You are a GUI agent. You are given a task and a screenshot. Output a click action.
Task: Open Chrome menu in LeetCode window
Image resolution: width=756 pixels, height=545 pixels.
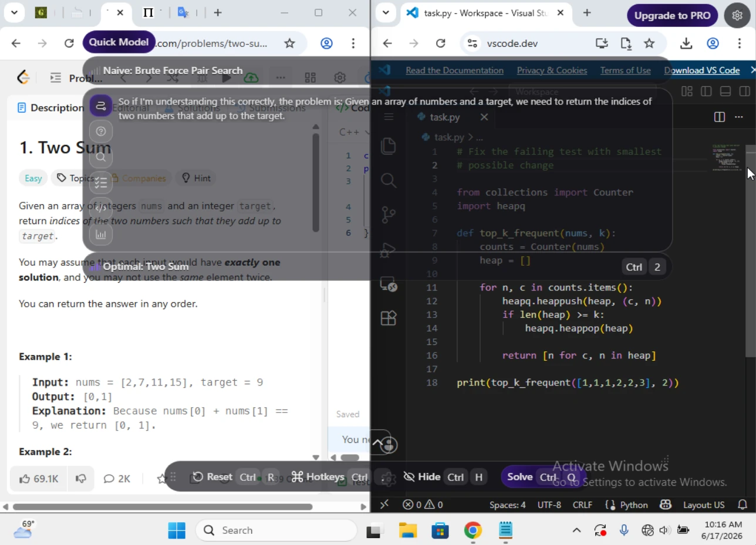tap(353, 43)
